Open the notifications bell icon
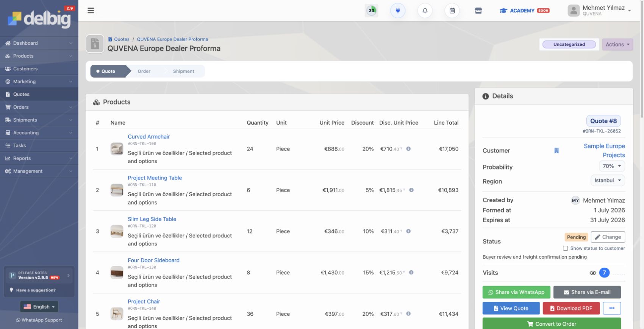The image size is (644, 329). click(x=425, y=11)
